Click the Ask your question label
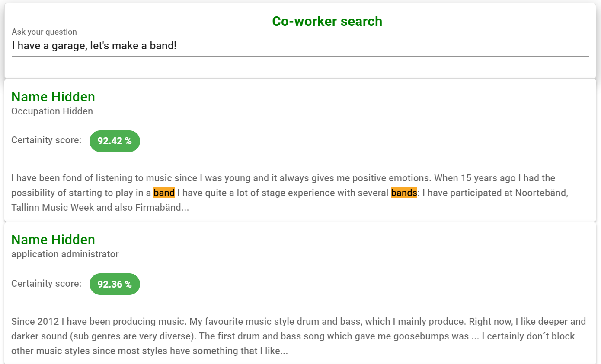Image resolution: width=601 pixels, height=364 pixels. pos(44,32)
